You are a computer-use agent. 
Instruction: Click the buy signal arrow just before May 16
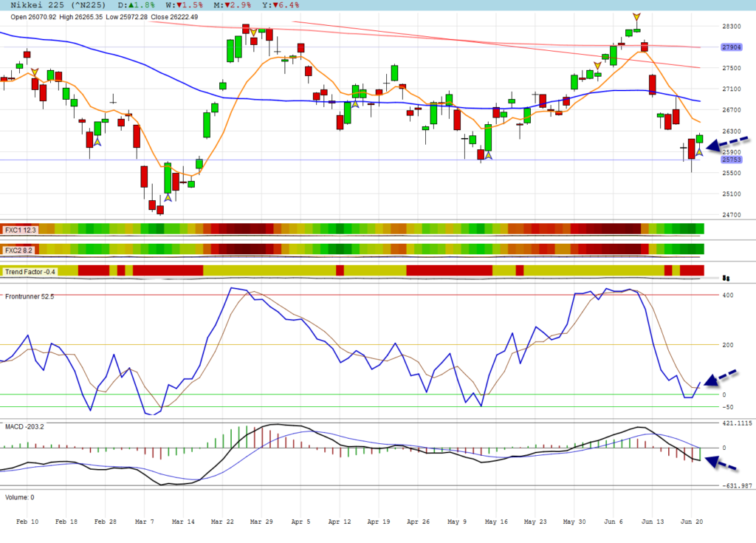(489, 155)
